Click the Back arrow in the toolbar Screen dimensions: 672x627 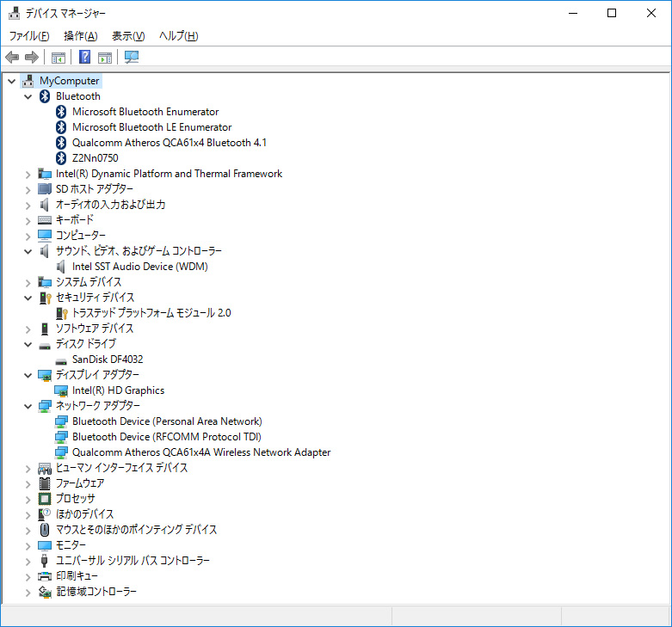[x=12, y=58]
